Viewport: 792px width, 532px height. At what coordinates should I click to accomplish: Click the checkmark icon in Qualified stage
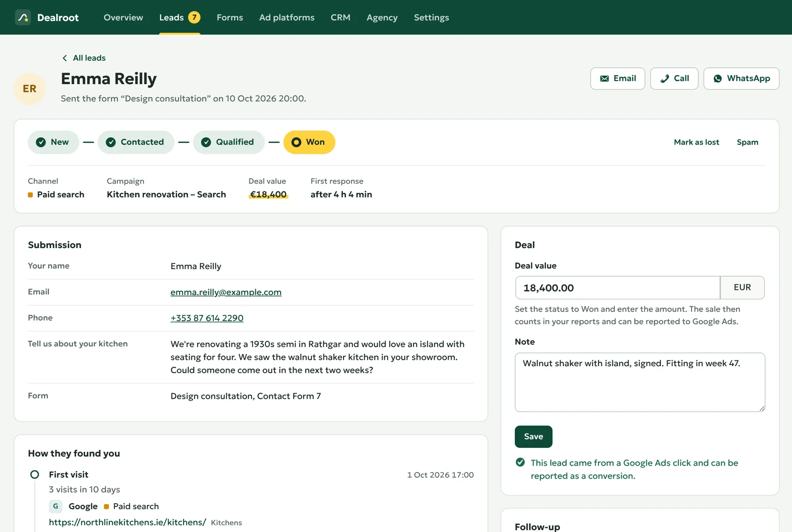click(206, 142)
